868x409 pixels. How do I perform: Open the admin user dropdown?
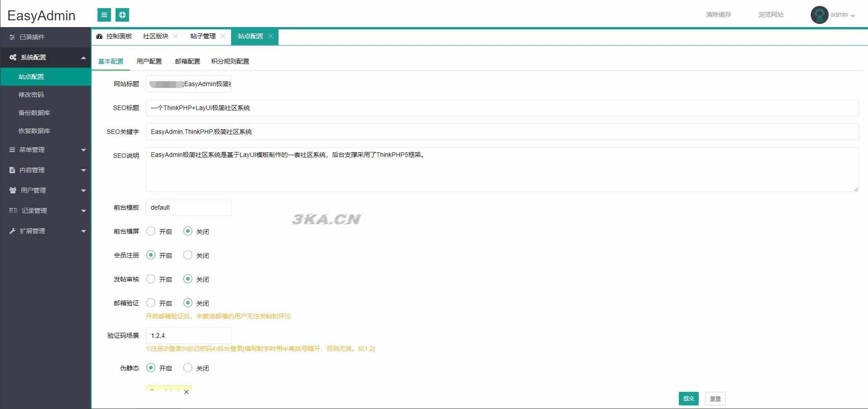click(842, 15)
